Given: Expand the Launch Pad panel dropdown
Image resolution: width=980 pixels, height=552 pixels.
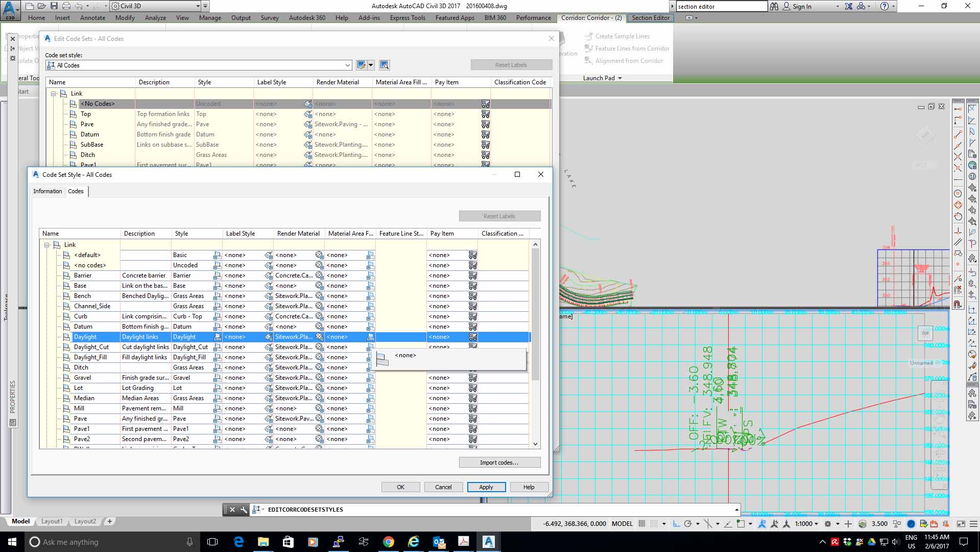Looking at the screenshot, I should click(x=603, y=78).
